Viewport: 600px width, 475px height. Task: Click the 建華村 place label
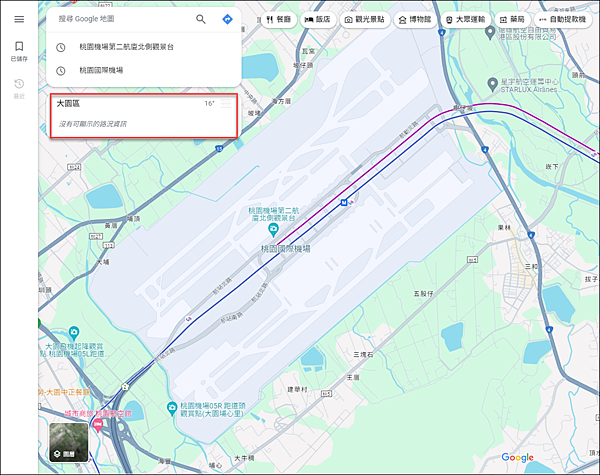pyautogui.click(x=297, y=389)
